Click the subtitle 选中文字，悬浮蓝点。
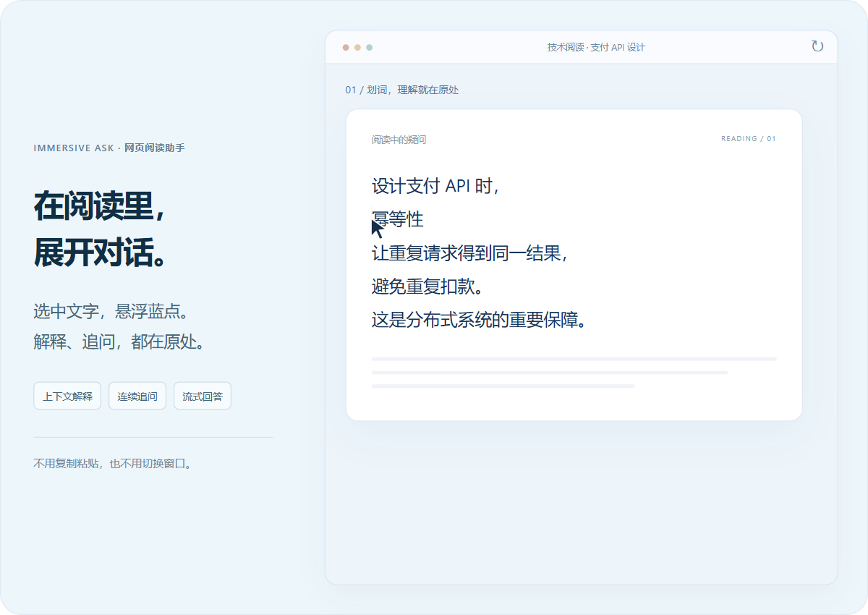Screen dimensions: 868x615 pyautogui.click(x=111, y=312)
